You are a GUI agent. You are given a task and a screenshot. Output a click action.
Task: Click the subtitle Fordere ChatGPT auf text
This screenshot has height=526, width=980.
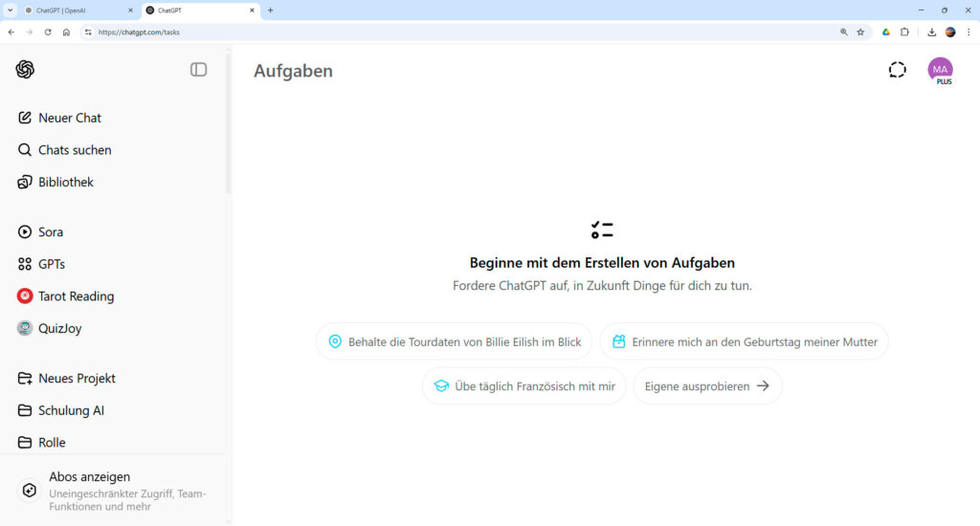click(x=602, y=286)
